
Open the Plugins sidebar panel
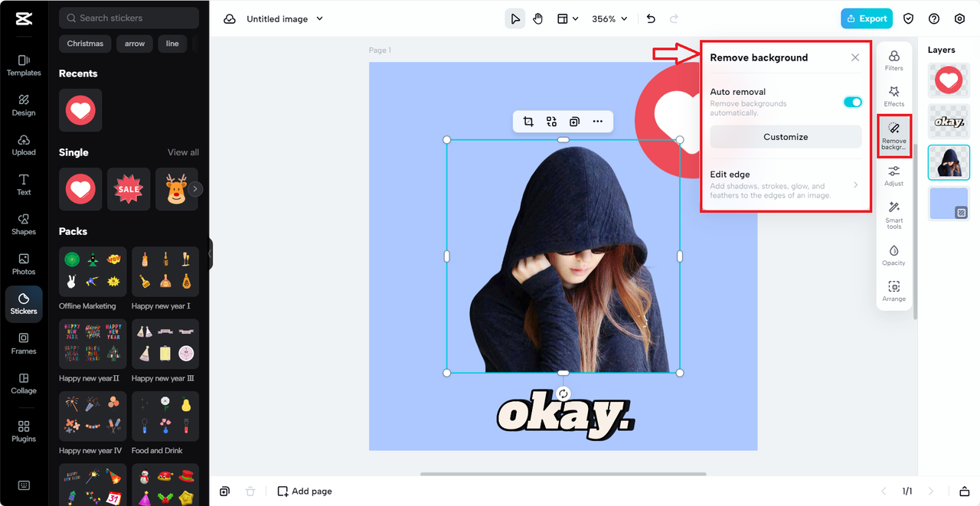pyautogui.click(x=24, y=432)
